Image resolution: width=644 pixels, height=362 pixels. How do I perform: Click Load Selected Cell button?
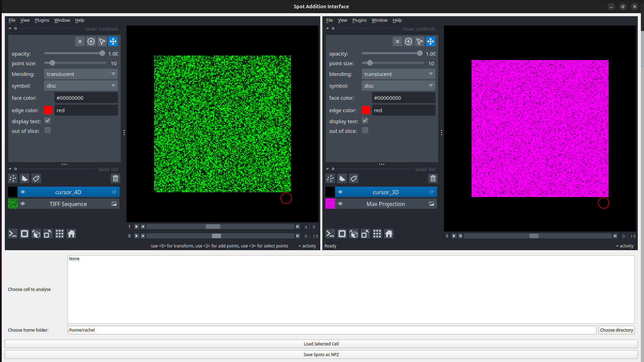pyautogui.click(x=321, y=344)
